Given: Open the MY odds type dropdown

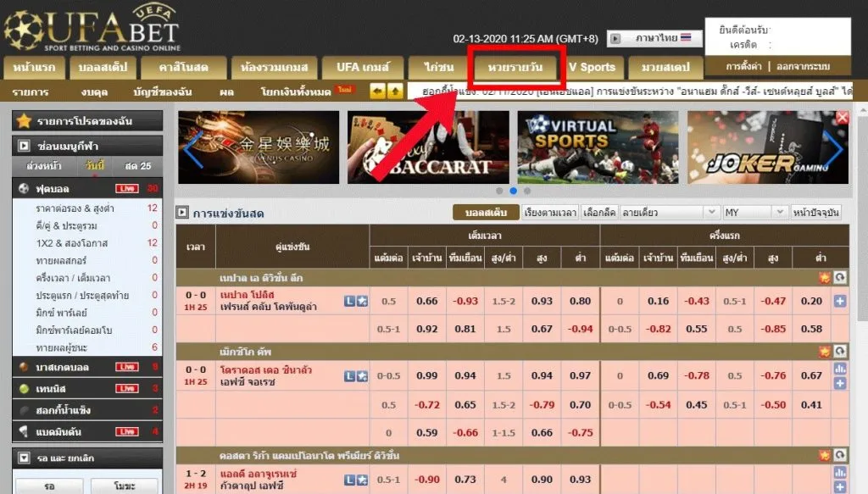Looking at the screenshot, I should (x=754, y=213).
